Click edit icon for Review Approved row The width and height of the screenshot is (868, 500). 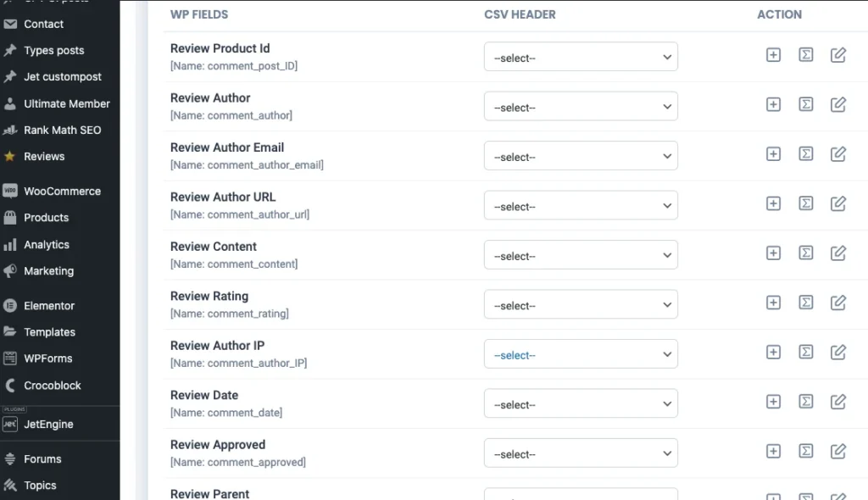click(838, 452)
